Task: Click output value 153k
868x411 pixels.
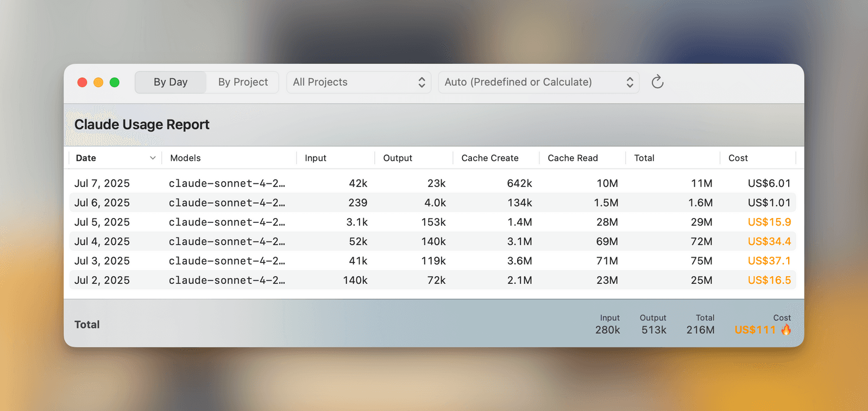Action: [433, 222]
